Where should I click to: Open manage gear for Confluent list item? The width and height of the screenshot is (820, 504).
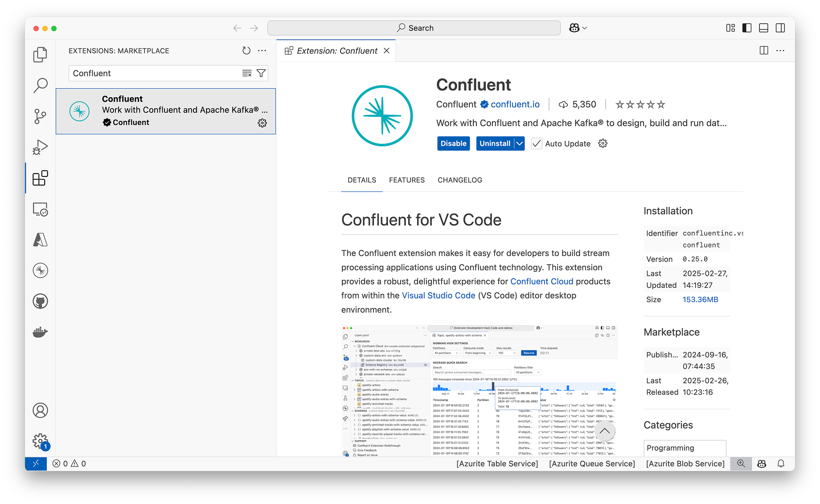coord(262,123)
